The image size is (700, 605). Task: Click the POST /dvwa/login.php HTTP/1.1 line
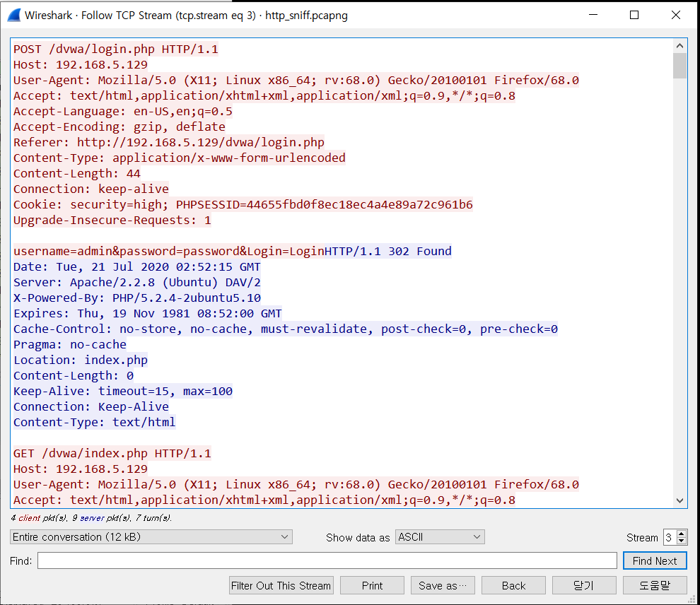coord(116,49)
